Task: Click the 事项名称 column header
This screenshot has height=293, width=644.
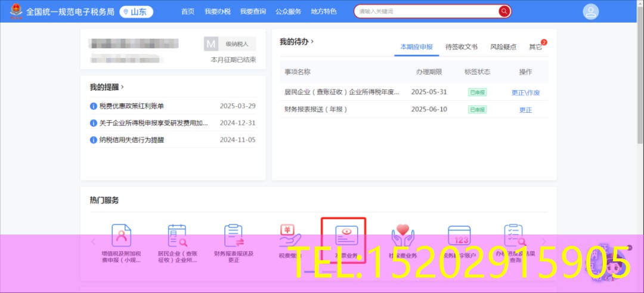Action: 298,72
